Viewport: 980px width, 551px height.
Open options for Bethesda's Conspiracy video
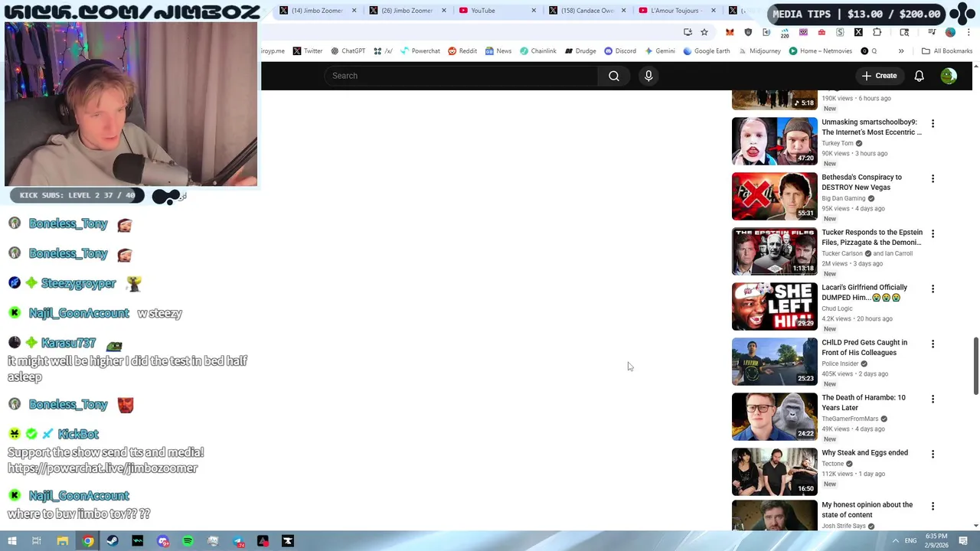point(933,178)
